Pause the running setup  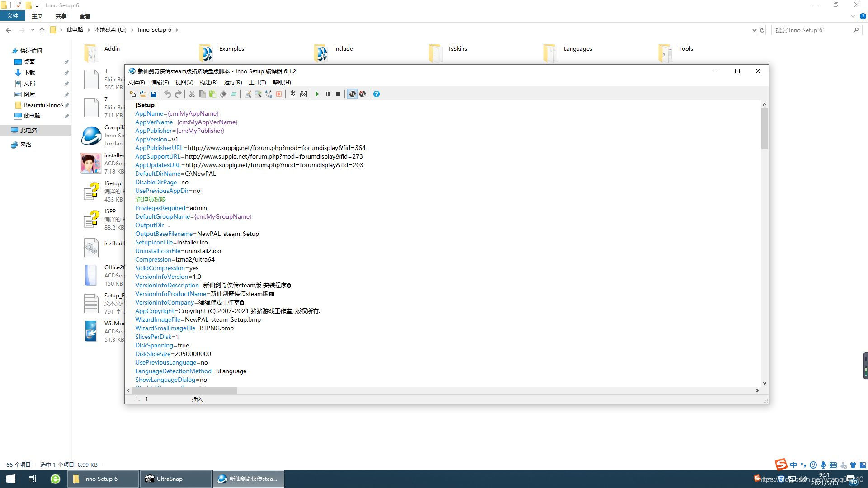[x=328, y=94]
